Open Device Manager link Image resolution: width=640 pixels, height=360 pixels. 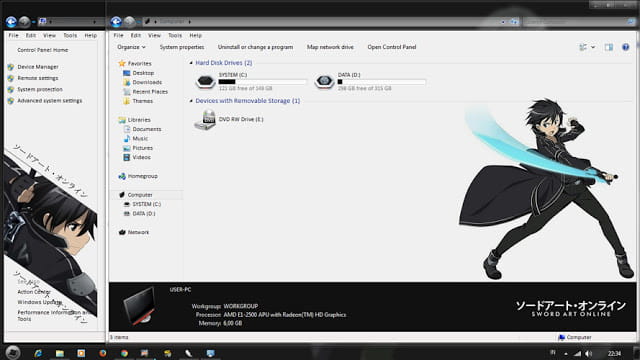point(38,67)
